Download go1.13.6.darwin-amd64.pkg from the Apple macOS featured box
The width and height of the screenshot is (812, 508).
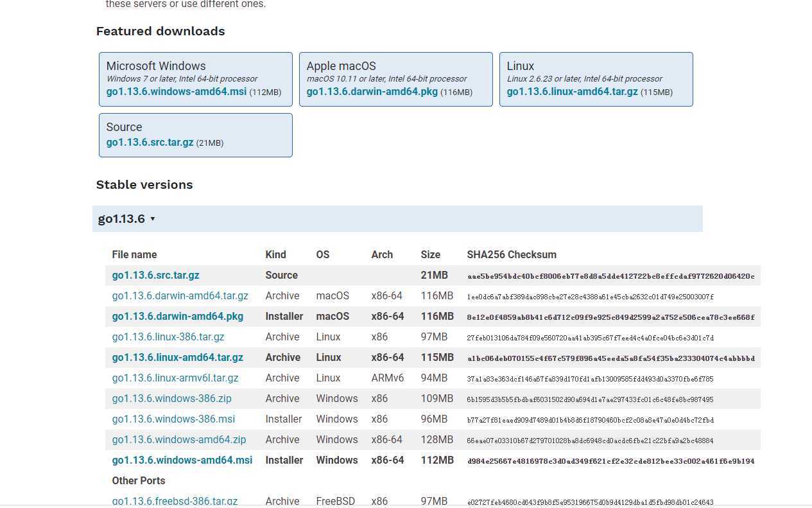pos(372,92)
